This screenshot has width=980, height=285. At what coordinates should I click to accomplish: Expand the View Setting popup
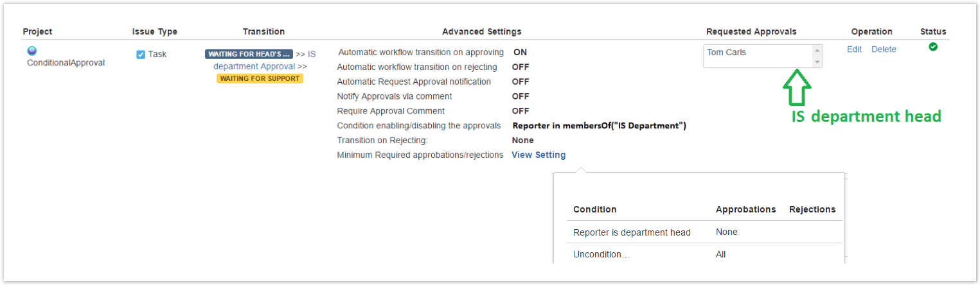click(x=539, y=155)
